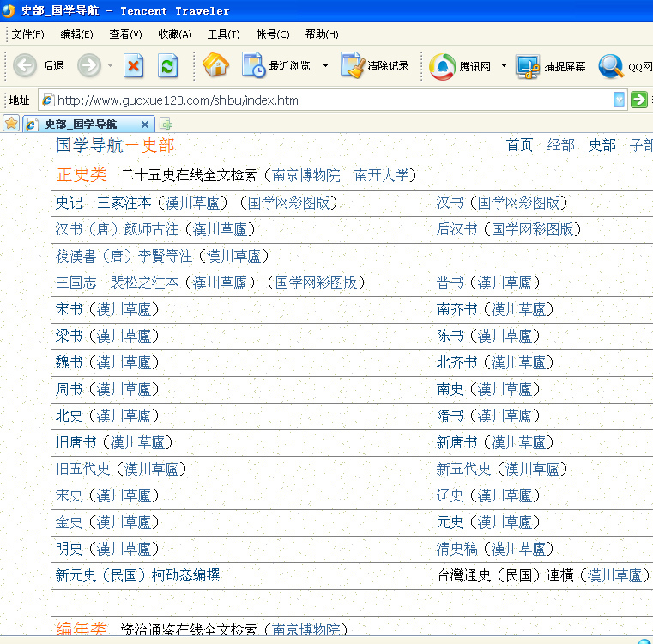
Task: Open the 魏书（漢川草廬） link
Action: point(107,362)
